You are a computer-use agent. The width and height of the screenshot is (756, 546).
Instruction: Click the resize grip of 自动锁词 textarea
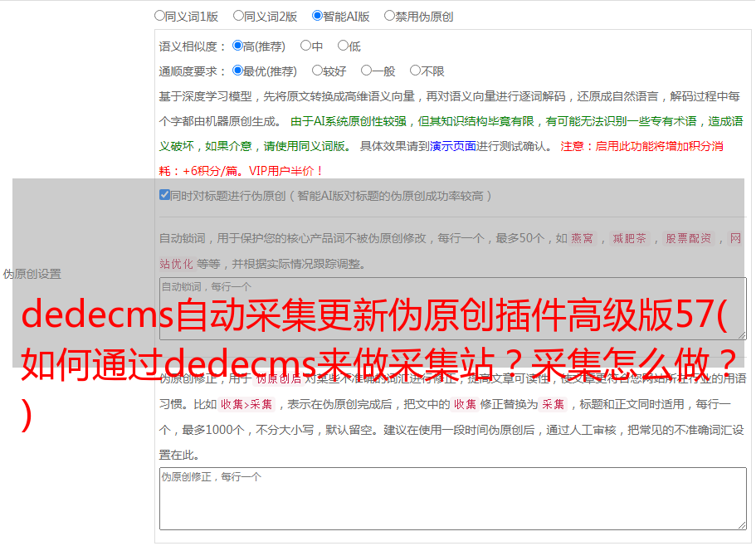click(742, 335)
